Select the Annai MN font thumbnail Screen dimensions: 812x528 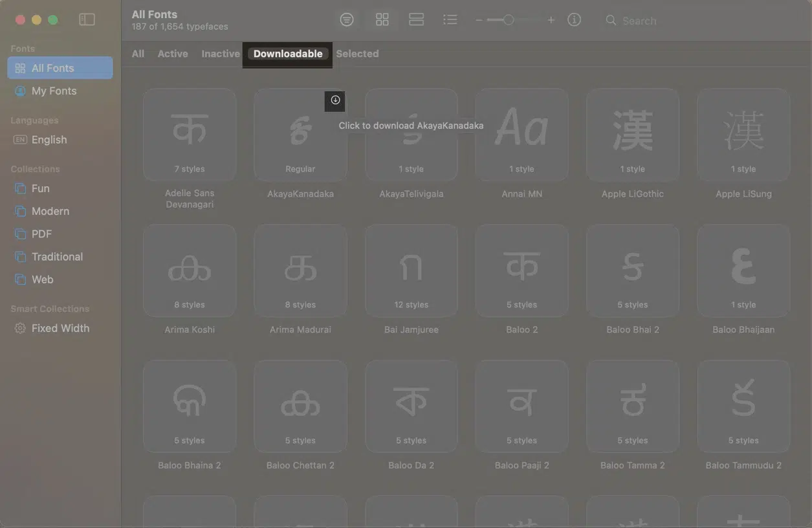[521, 135]
